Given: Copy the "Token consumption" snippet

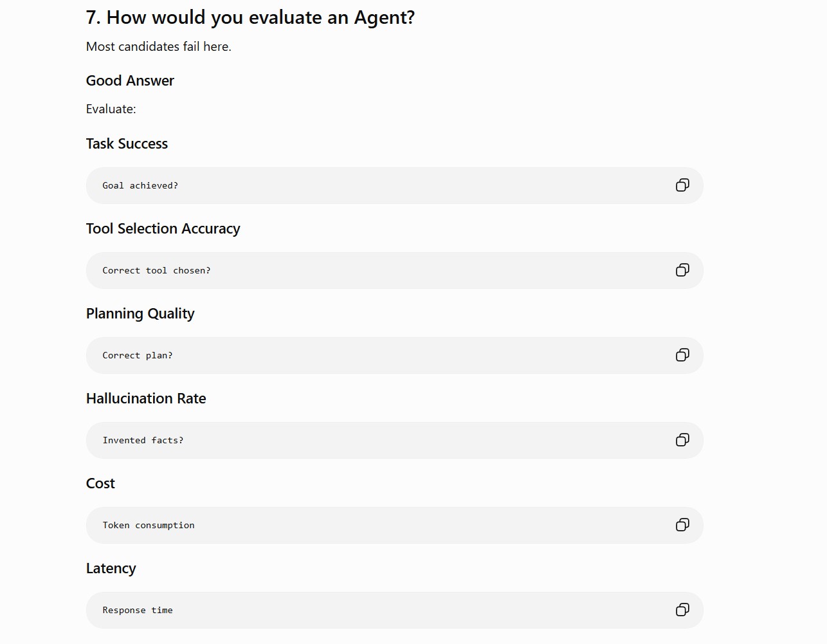Looking at the screenshot, I should (682, 525).
